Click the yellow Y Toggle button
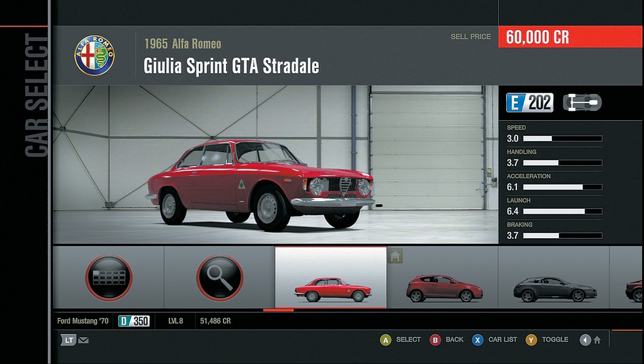The height and width of the screenshot is (364, 644). tap(531, 340)
